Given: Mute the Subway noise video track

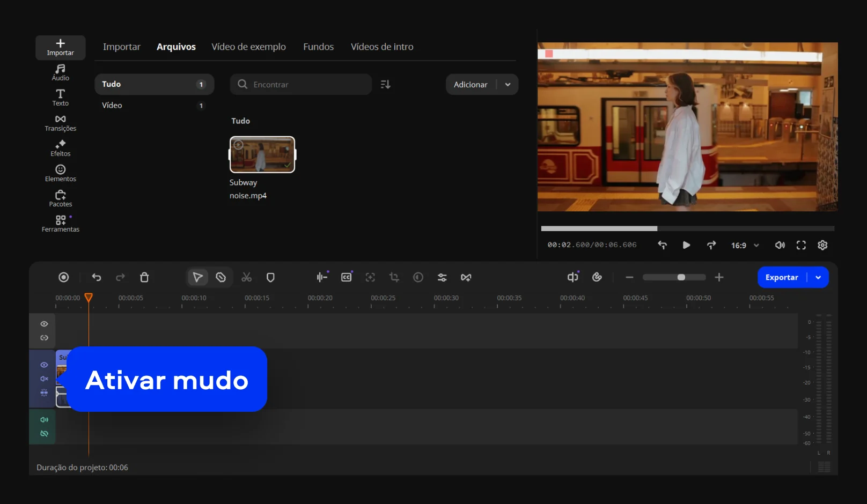Looking at the screenshot, I should tap(44, 379).
